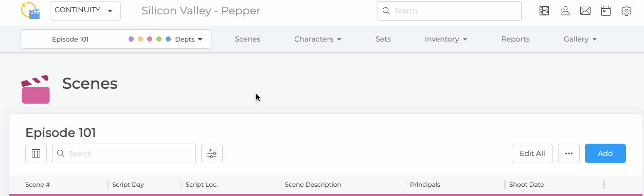Click the yellow department dot
The image size is (644, 196).
point(140,39)
